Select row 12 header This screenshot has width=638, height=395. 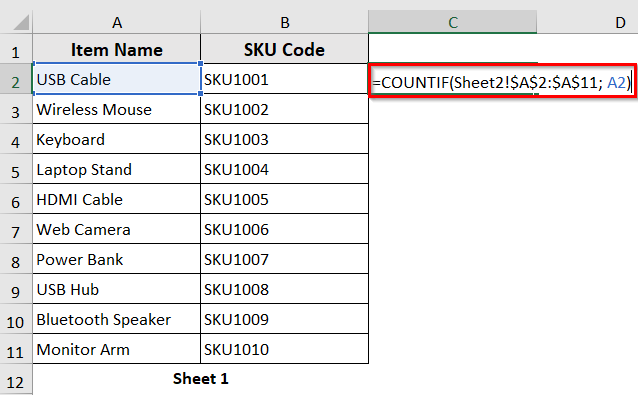point(15,380)
